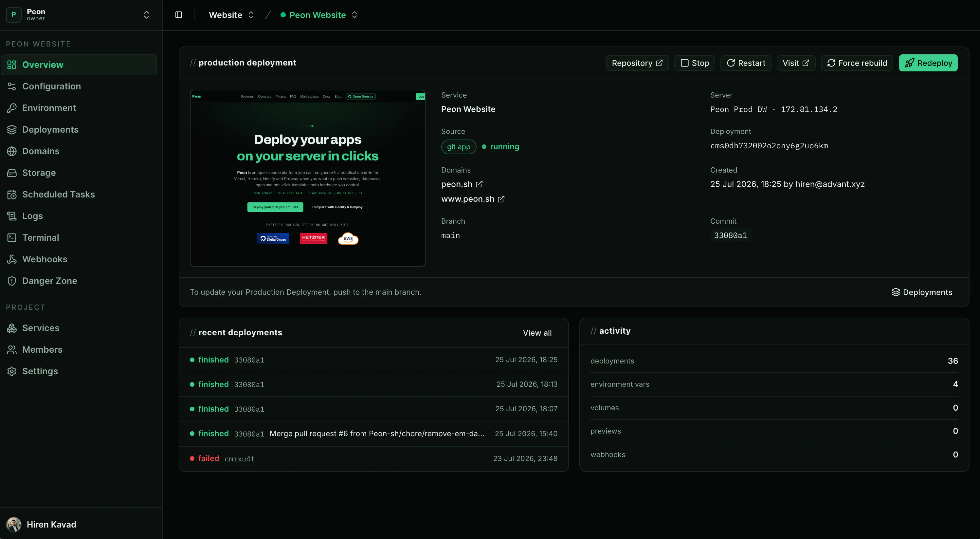Click the Peon 'P' team logo
This screenshot has width=980, height=539.
point(14,15)
